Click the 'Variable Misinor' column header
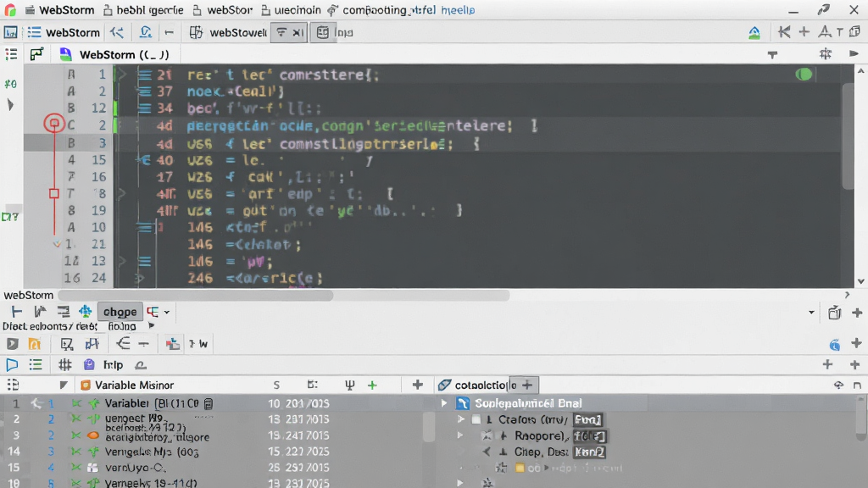Image resolution: width=868 pixels, height=488 pixels. point(134,385)
